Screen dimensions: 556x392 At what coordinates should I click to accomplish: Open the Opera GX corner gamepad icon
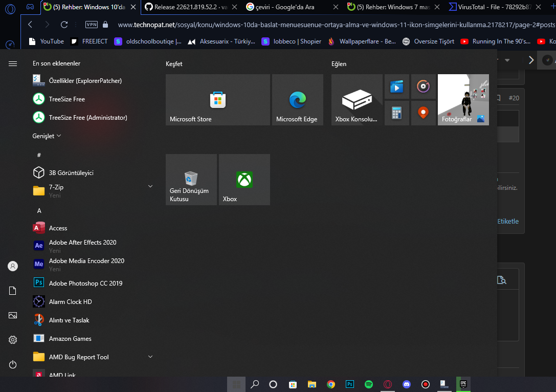point(30,7)
